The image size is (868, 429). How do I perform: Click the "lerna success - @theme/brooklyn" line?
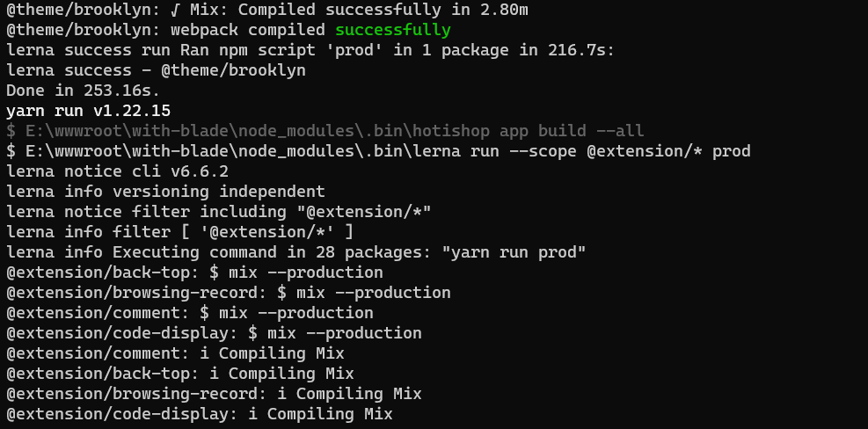pyautogui.click(x=156, y=70)
